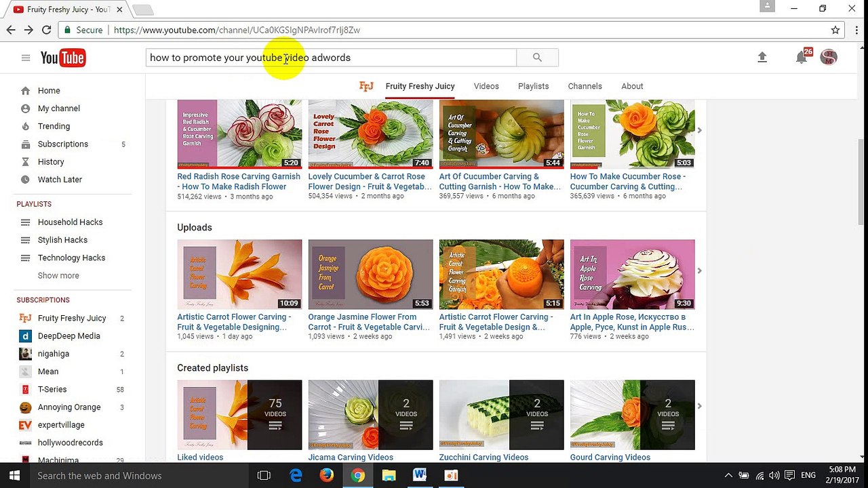
Task: Launch Microsoft Edge from the taskbar
Action: (296, 476)
